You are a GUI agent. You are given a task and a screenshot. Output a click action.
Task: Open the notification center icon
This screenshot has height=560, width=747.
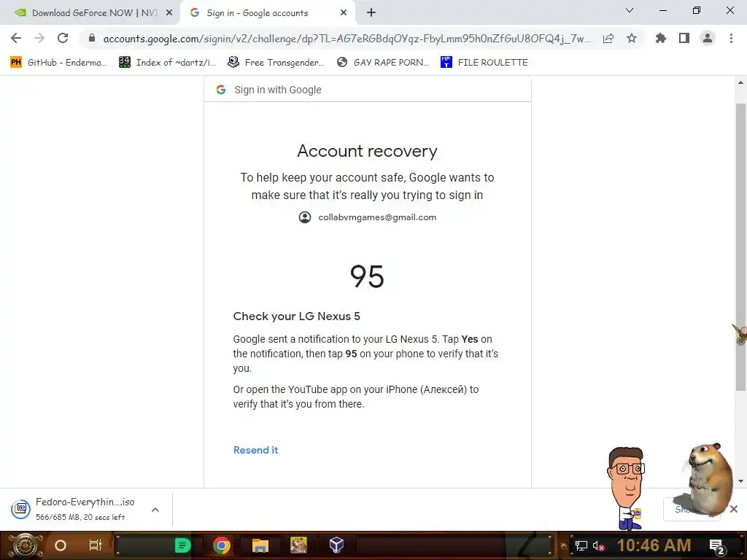[x=717, y=546]
